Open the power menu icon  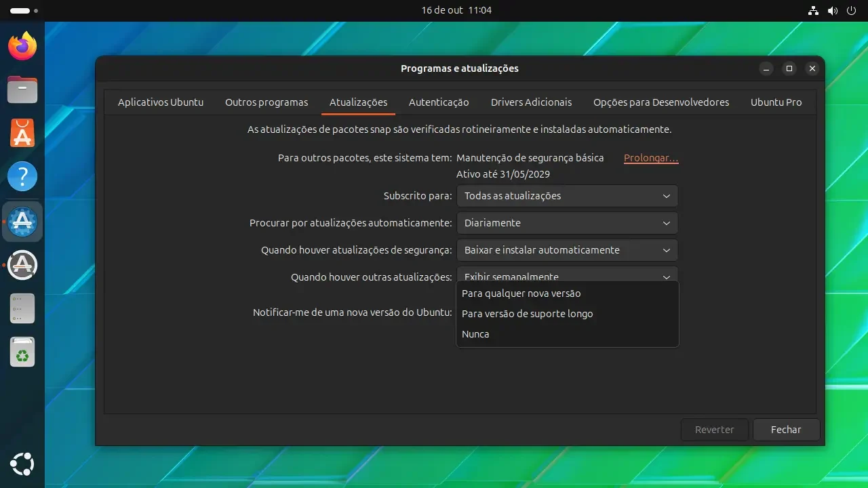point(852,11)
